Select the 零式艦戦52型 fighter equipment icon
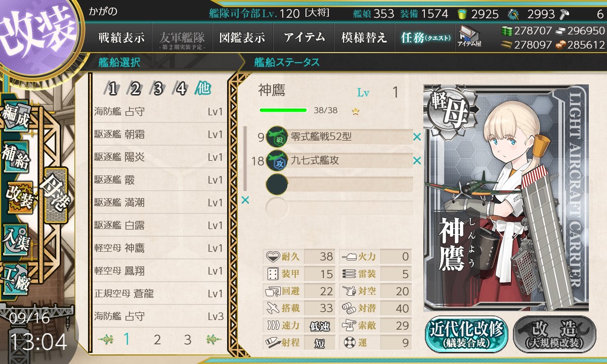 pyautogui.click(x=277, y=136)
